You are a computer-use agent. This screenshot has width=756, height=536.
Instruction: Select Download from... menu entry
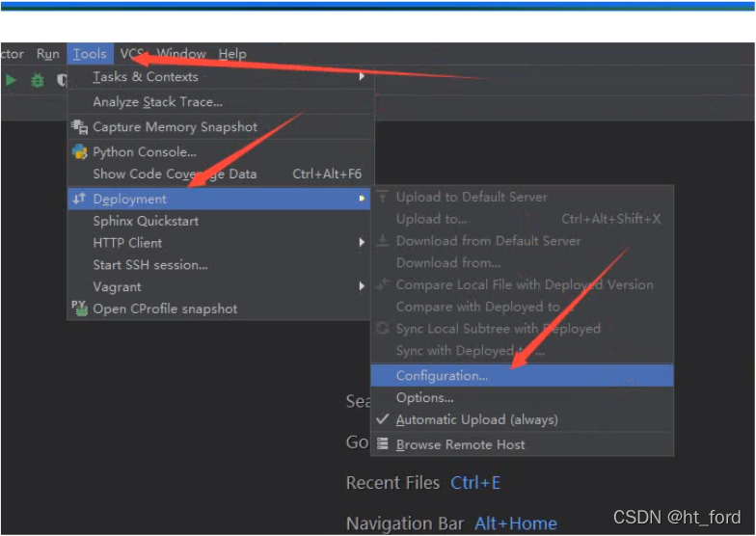[x=523, y=262]
